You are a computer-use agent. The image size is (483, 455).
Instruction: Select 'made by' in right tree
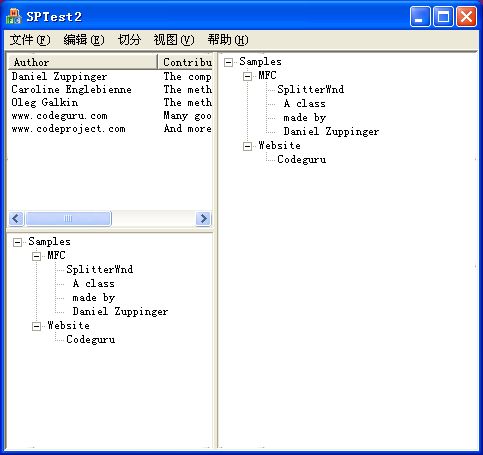(304, 118)
